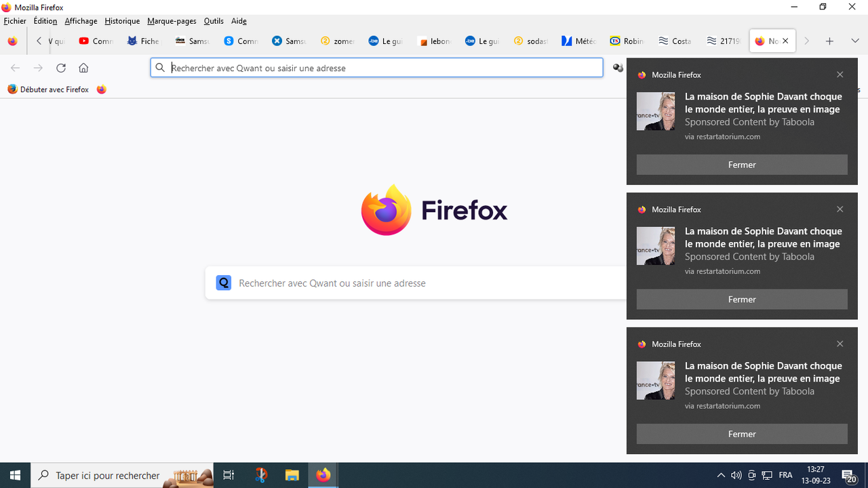Click the top notification headline text
The height and width of the screenshot is (488, 868).
click(x=764, y=103)
